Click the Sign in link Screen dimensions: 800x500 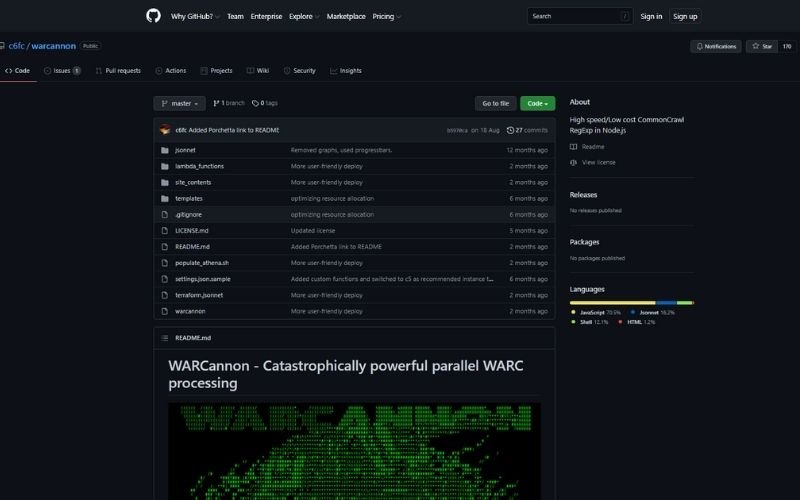coord(651,16)
